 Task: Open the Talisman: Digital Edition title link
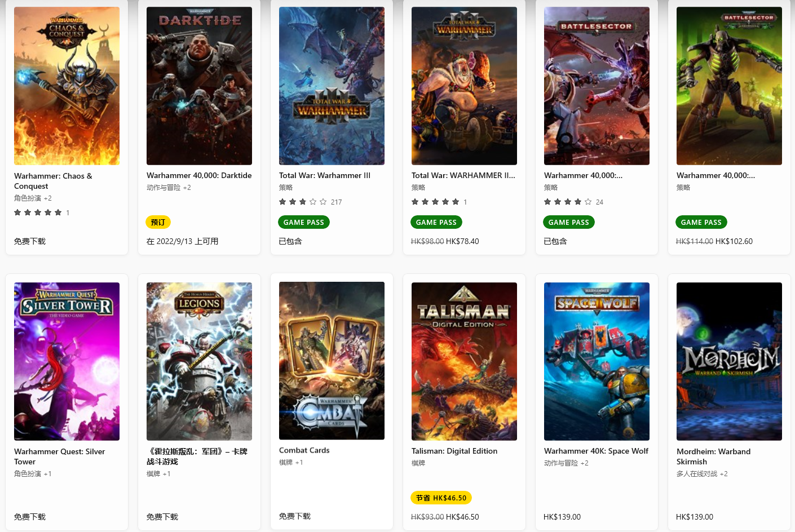tap(454, 451)
